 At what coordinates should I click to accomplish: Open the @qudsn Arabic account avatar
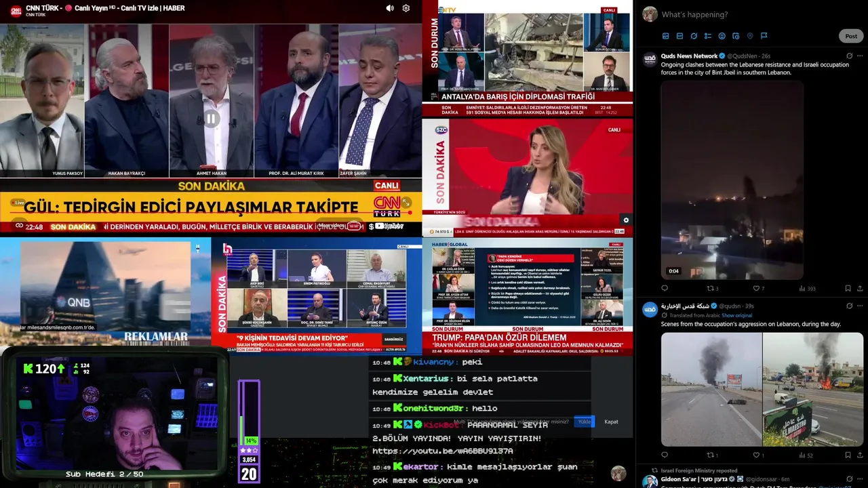click(650, 309)
